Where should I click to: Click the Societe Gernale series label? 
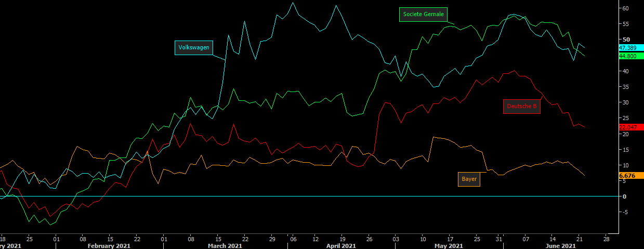423,15
